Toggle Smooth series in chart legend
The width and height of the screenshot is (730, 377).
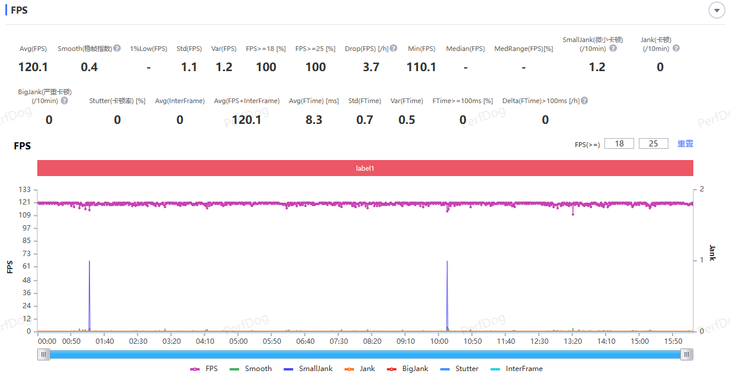(x=251, y=369)
